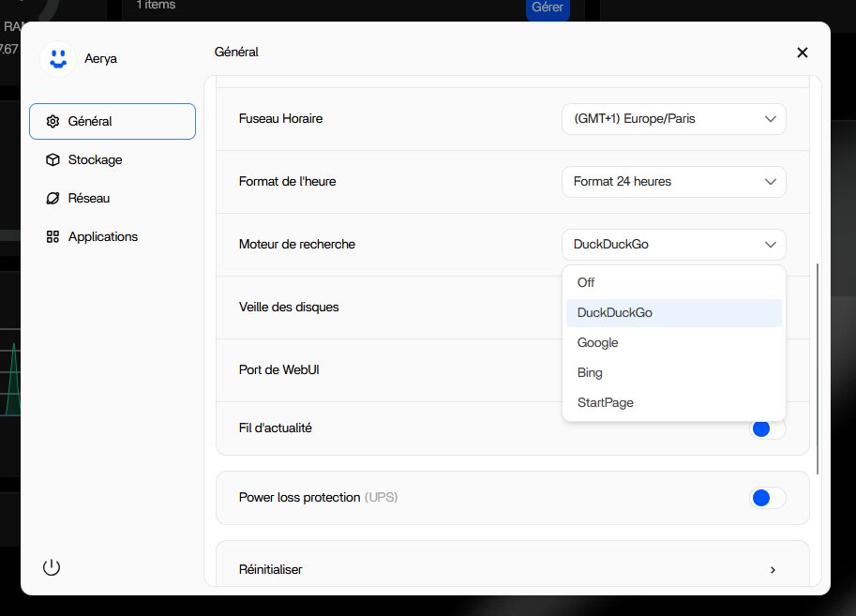Screen dimensions: 856x616
Task: Click the Réinitialiser chevron arrow
Action: (773, 569)
